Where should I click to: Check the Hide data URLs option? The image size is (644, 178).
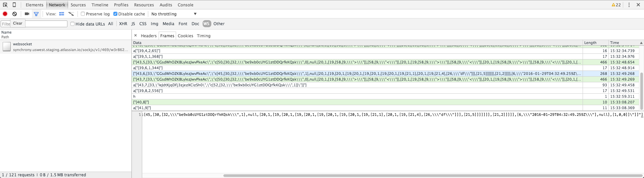[72, 24]
